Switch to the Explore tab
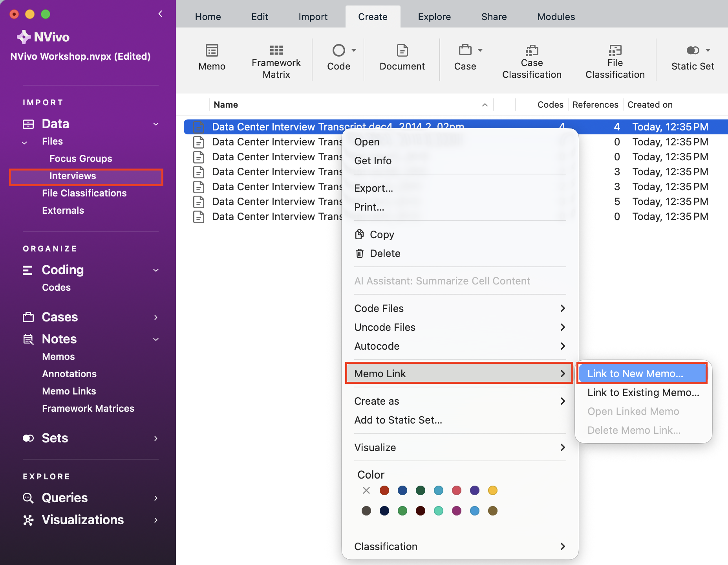The width and height of the screenshot is (728, 565). (x=434, y=17)
